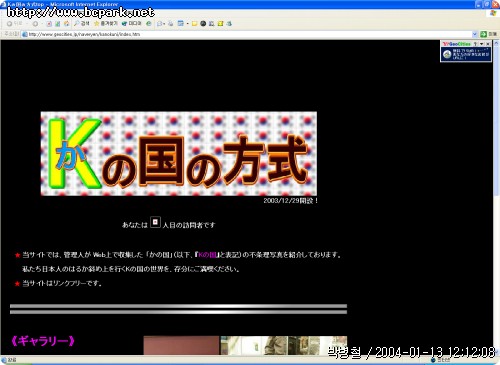The height and width of the screenshot is (365, 500).
Task: Click the GeoCities help question mark
Action: coord(476,44)
